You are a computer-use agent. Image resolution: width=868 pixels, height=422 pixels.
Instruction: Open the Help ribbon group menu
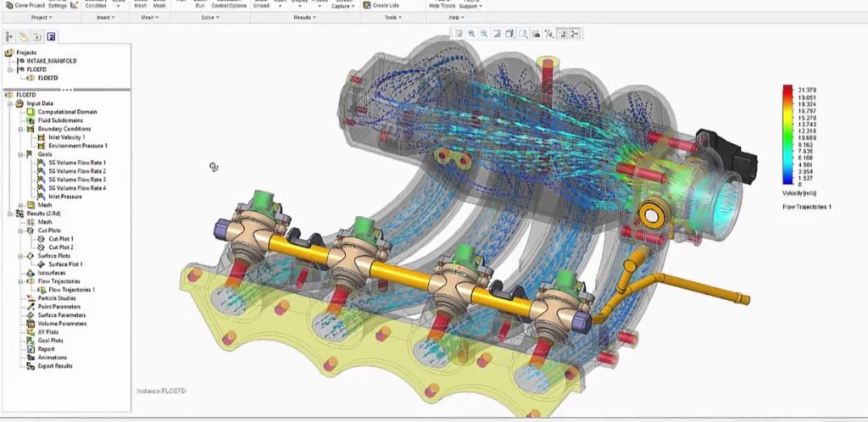[x=458, y=17]
